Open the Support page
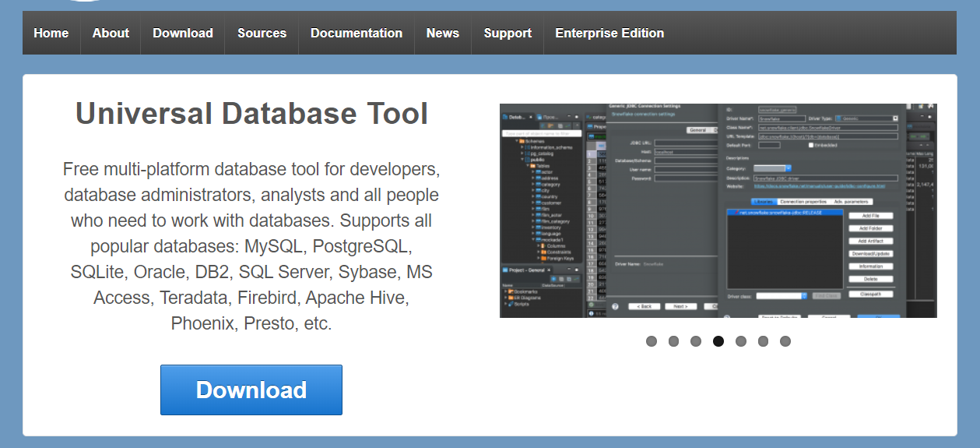 click(508, 33)
